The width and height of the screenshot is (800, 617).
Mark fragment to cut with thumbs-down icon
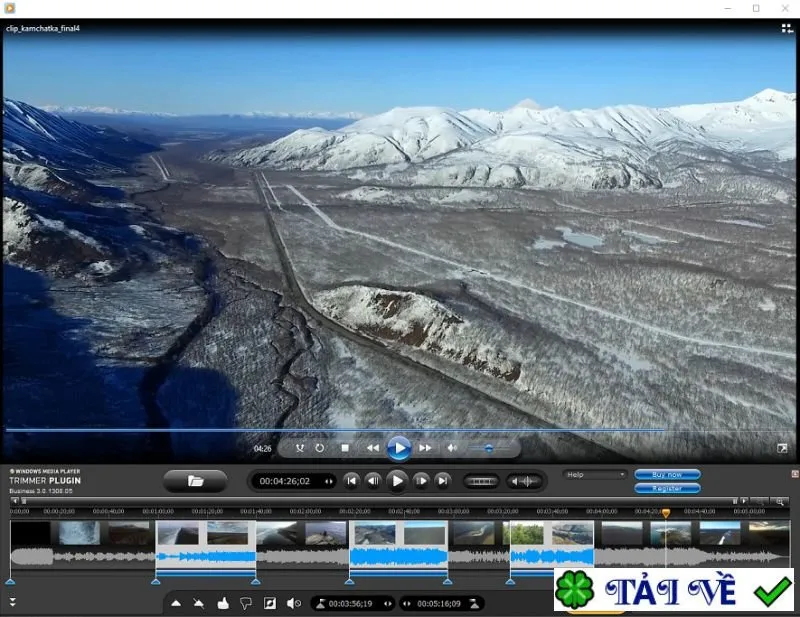(246, 604)
